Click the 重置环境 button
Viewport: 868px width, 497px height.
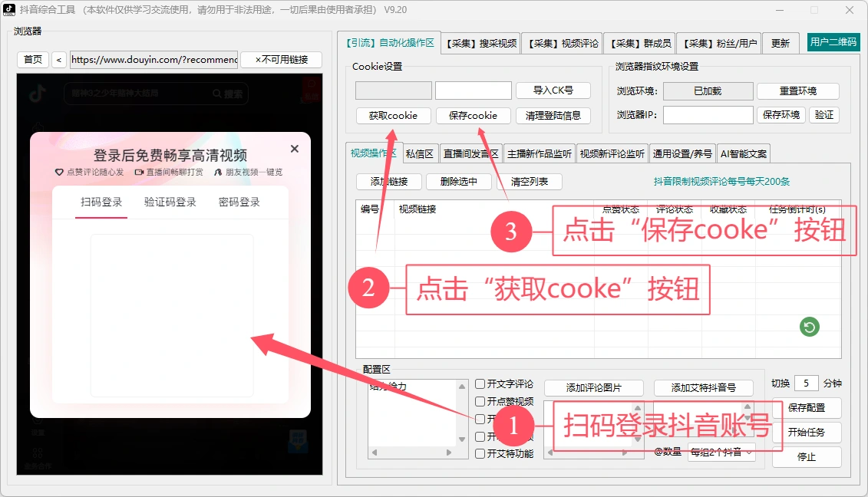click(x=797, y=91)
